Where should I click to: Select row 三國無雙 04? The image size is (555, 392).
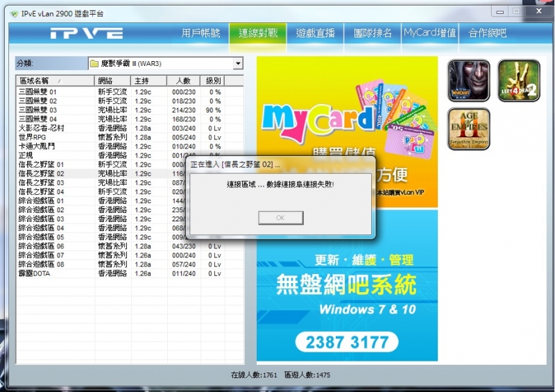[x=130, y=119]
